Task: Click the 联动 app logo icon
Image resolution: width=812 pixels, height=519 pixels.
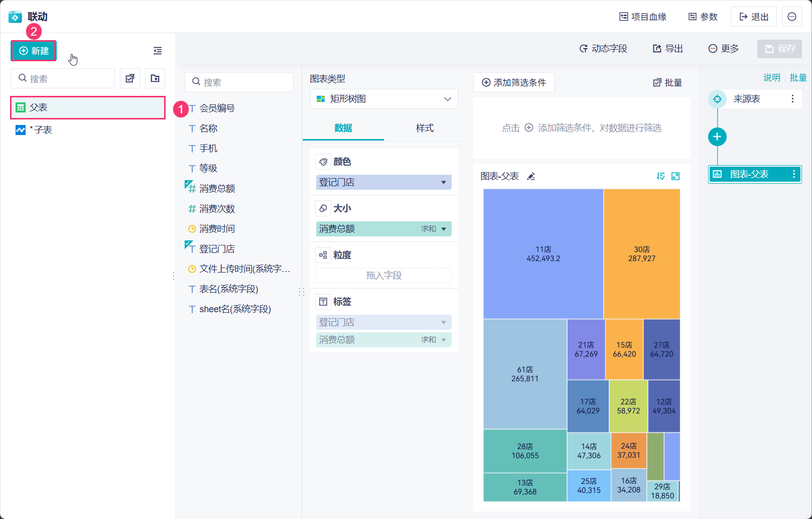Action: click(16, 17)
